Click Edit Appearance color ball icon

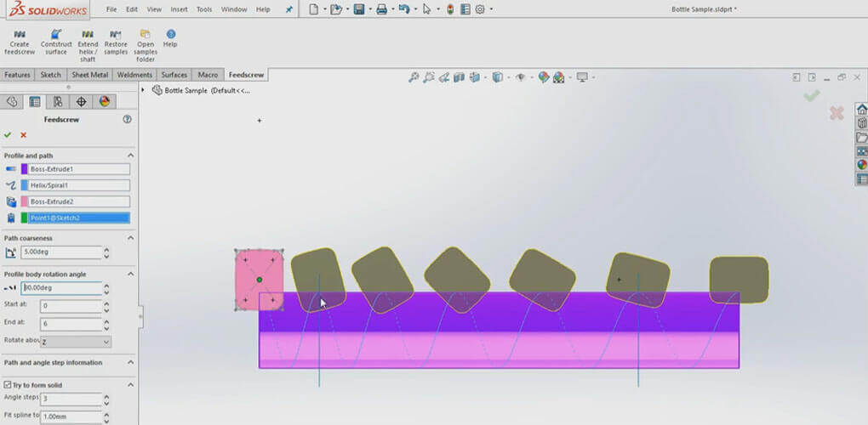(544, 77)
